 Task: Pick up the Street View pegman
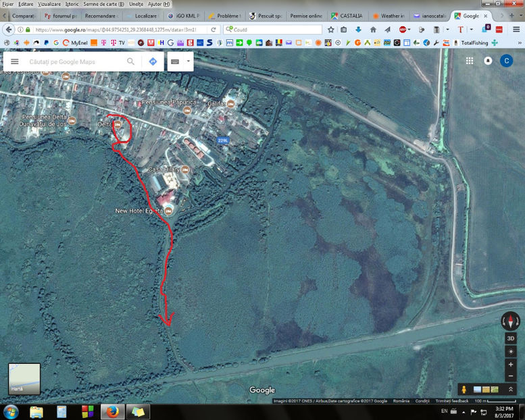[x=464, y=390]
